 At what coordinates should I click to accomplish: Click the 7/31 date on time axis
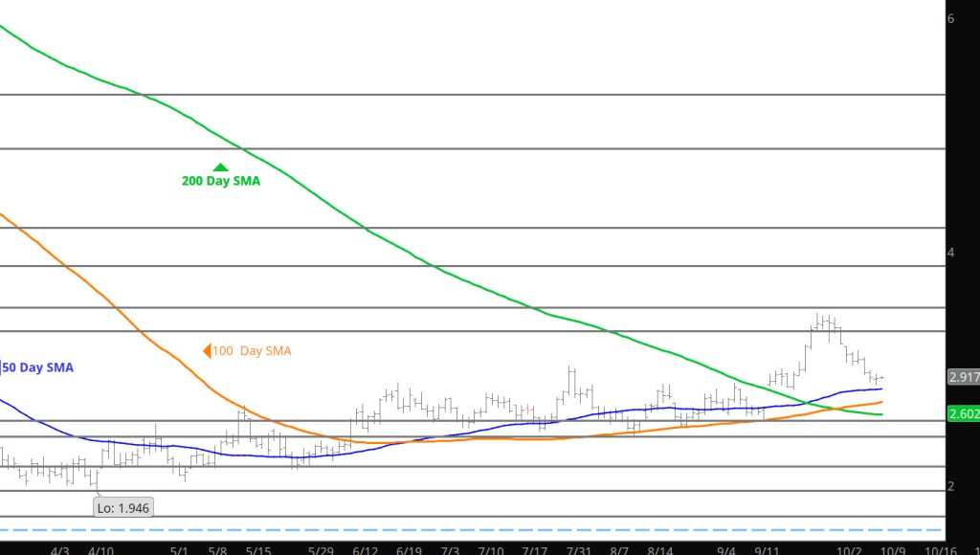(x=579, y=550)
